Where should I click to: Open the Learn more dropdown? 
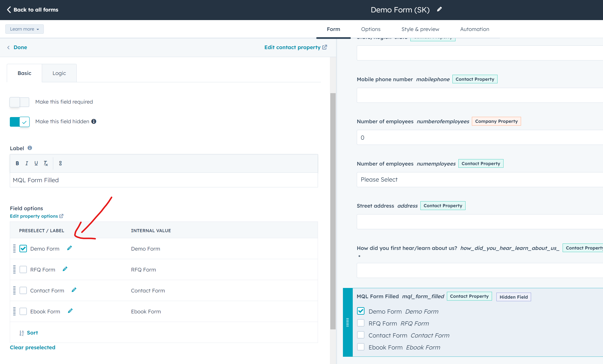pyautogui.click(x=24, y=29)
